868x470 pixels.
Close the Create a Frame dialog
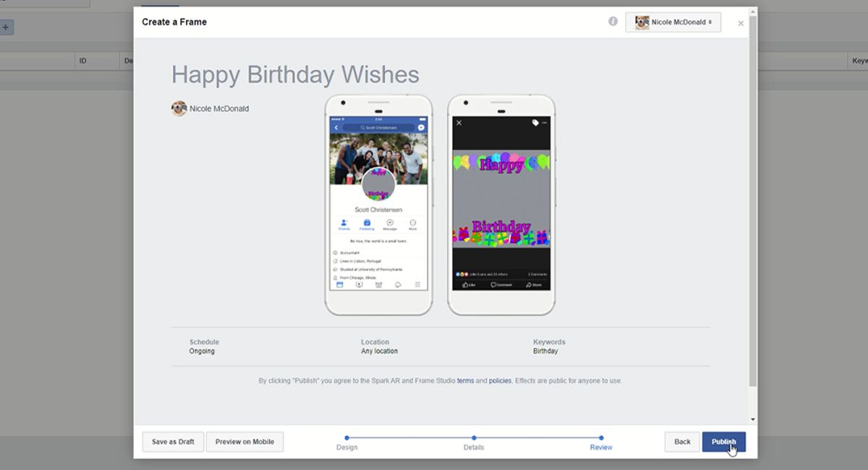741,24
